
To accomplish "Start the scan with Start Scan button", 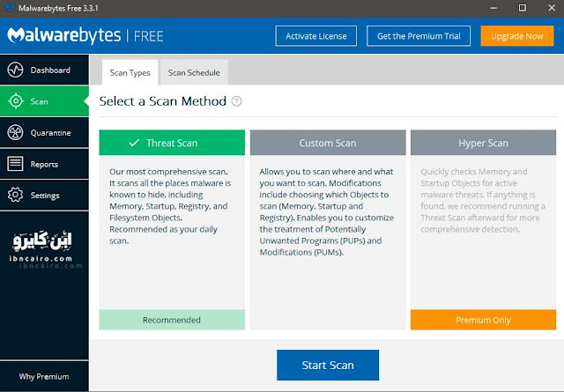I will (x=328, y=365).
